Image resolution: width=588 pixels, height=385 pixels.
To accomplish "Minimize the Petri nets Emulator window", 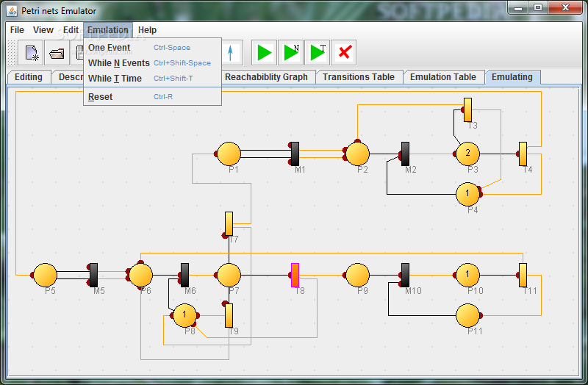I will click(x=518, y=8).
